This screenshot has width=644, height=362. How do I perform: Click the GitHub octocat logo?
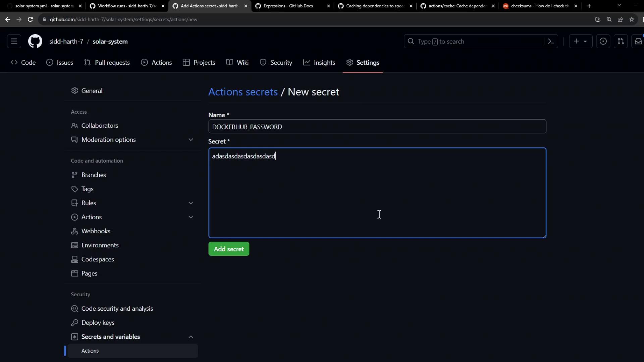click(x=35, y=42)
